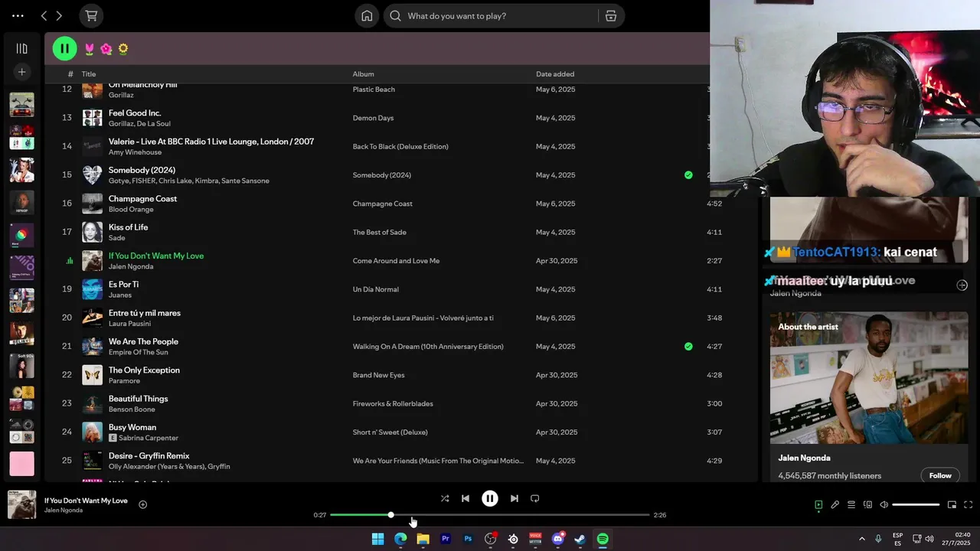Open Discord from taskbar
980x551 pixels.
pos(558,539)
